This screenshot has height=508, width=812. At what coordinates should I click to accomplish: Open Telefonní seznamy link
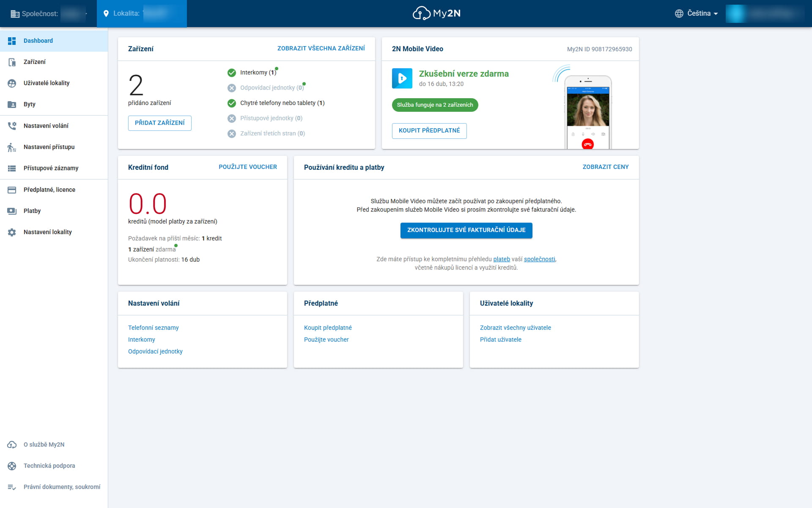pyautogui.click(x=153, y=328)
